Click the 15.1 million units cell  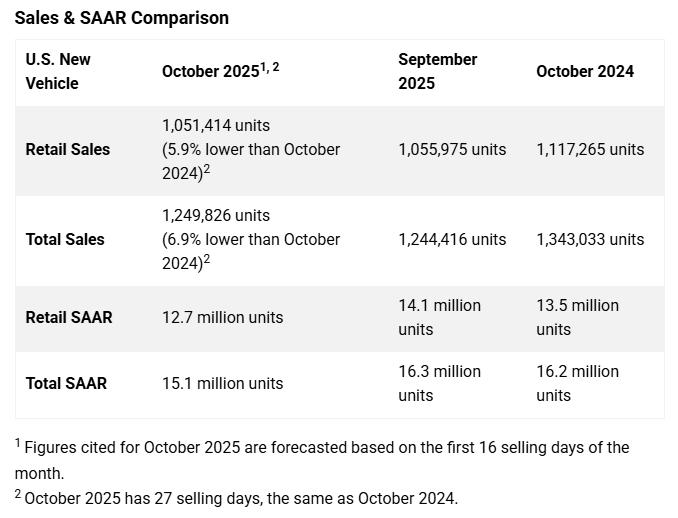point(222,383)
